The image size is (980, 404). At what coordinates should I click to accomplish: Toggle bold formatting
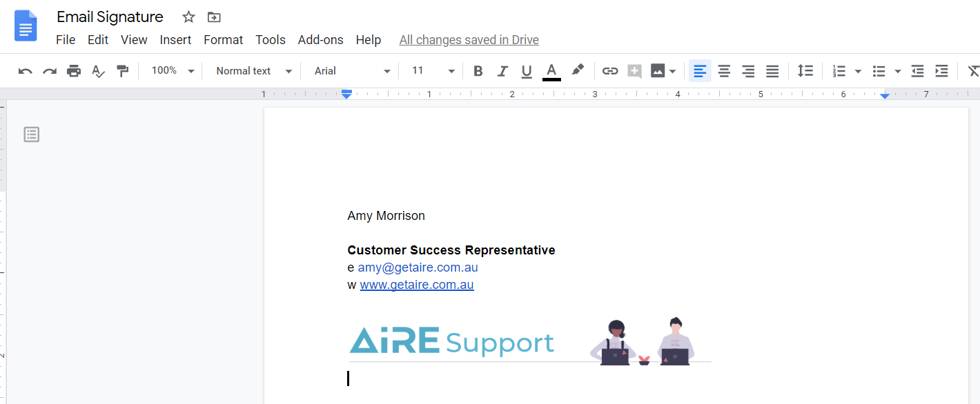pos(478,70)
